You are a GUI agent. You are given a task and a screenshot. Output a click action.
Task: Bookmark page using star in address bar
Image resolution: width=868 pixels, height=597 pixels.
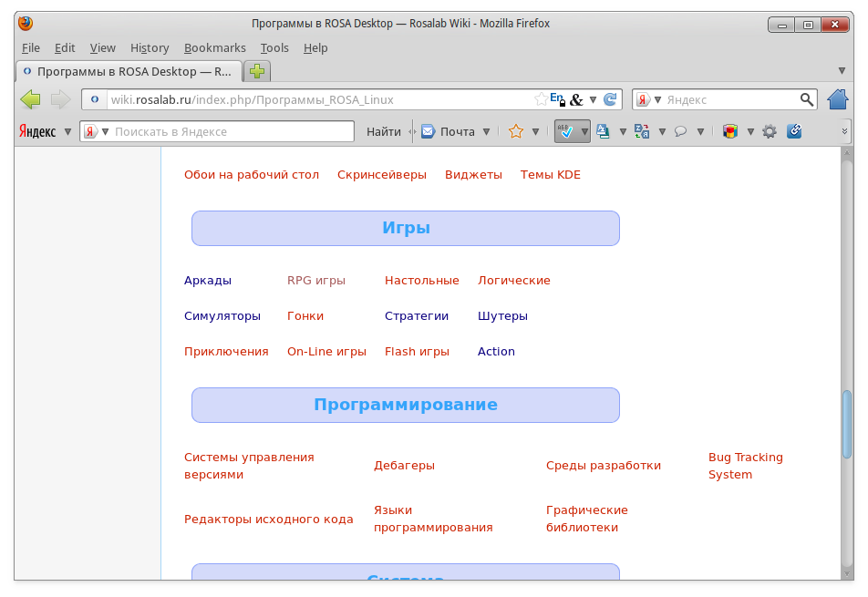tap(541, 99)
